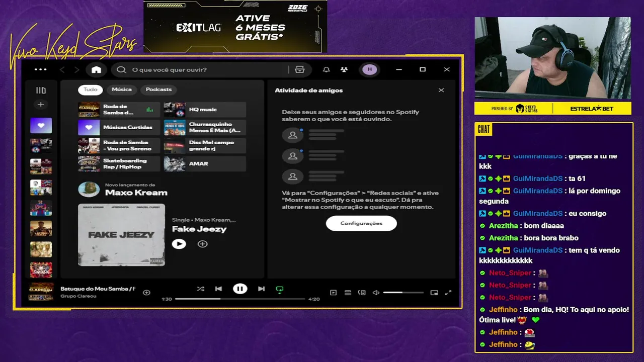Skip to previous track
Viewport: 644px width, 362px height.
[x=218, y=289]
